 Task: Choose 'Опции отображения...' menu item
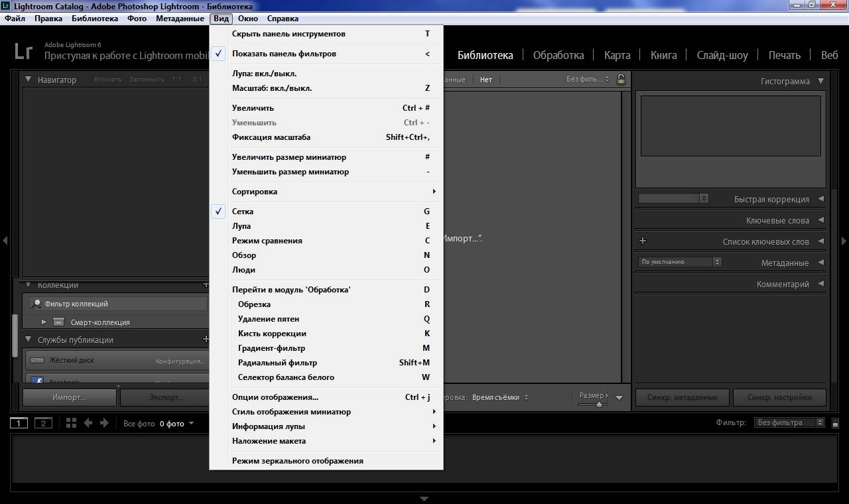[326, 397]
